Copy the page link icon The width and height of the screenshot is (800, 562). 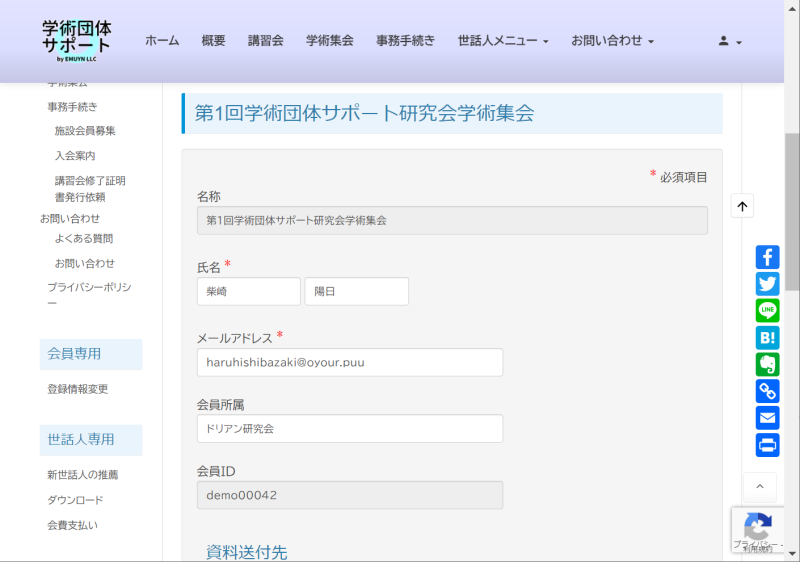tap(767, 391)
